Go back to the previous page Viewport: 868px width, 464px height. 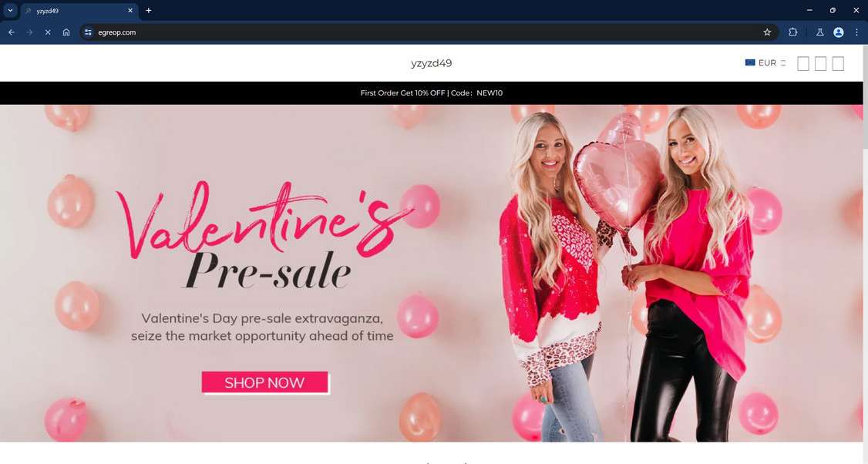tap(11, 32)
